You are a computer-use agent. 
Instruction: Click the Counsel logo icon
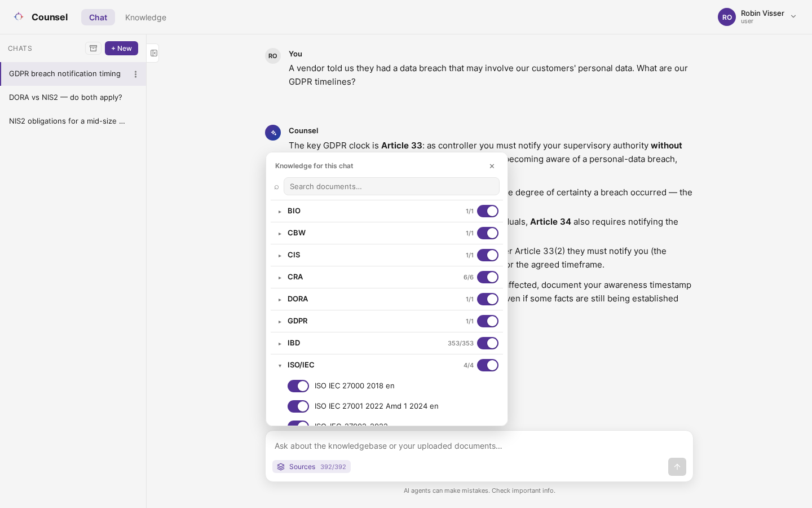tap(19, 17)
